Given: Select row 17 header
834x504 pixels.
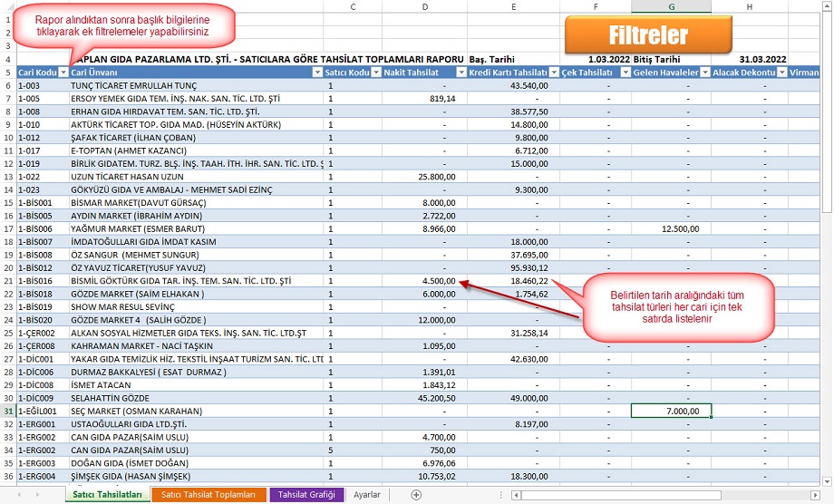Looking at the screenshot, I should (x=8, y=228).
